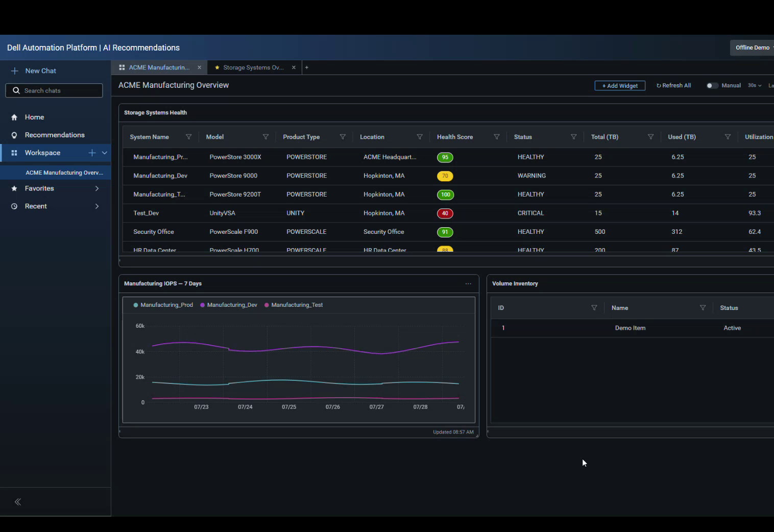Open IOPS widget options menu (three dots)
774x532 pixels.
(468, 284)
